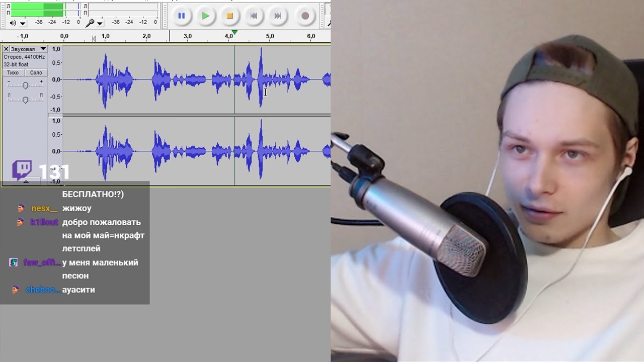This screenshot has height=362, width=644.
Task: Open few_offi... username in chat
Action: tap(42, 262)
